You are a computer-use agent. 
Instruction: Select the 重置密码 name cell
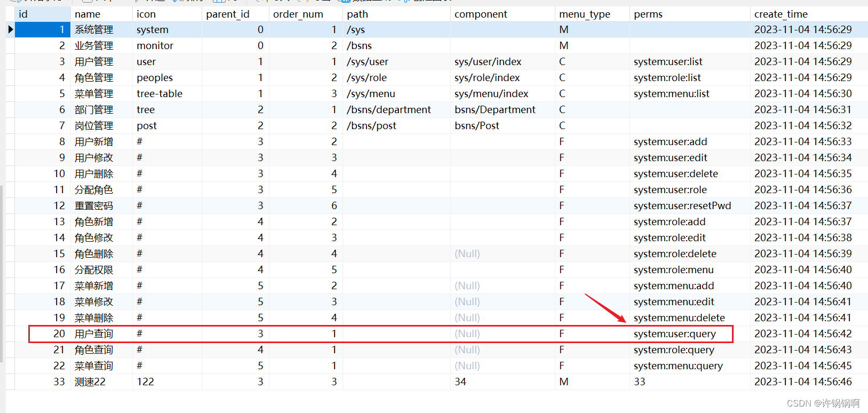point(101,206)
